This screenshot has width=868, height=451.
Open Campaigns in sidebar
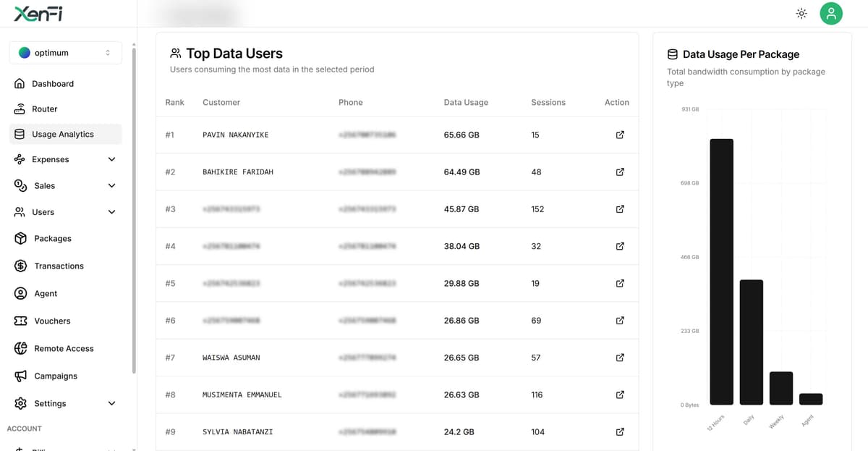tap(65, 376)
